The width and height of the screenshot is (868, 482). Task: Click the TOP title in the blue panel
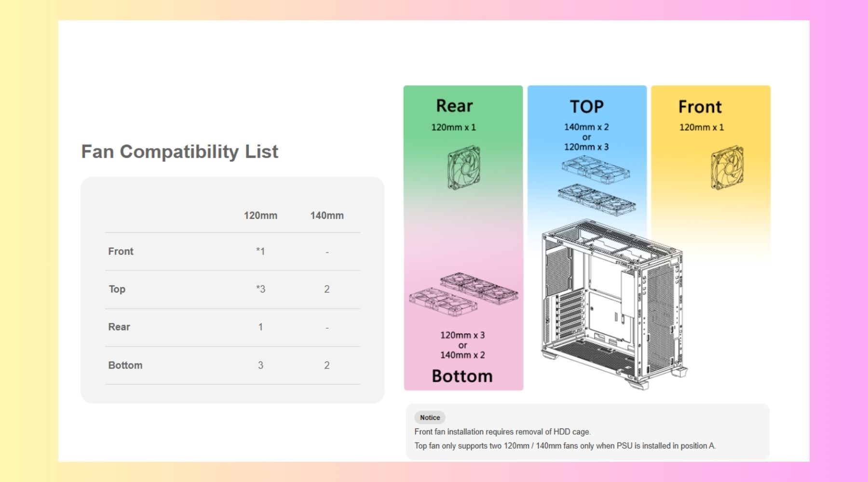586,107
